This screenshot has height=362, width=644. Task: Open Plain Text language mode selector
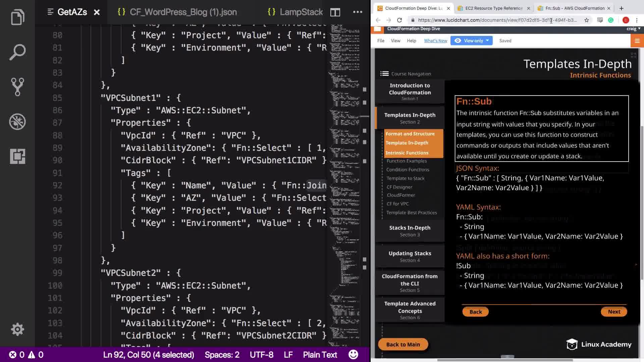pos(320,355)
